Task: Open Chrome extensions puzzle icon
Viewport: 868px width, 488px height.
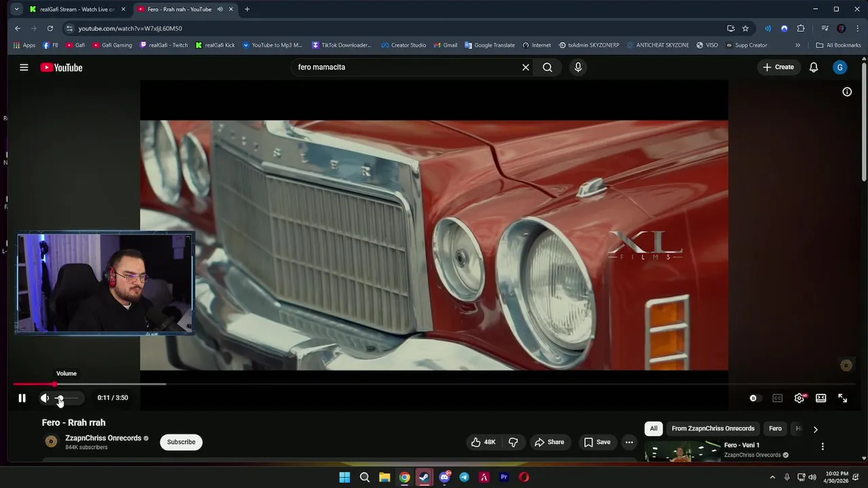Action: coord(801,28)
